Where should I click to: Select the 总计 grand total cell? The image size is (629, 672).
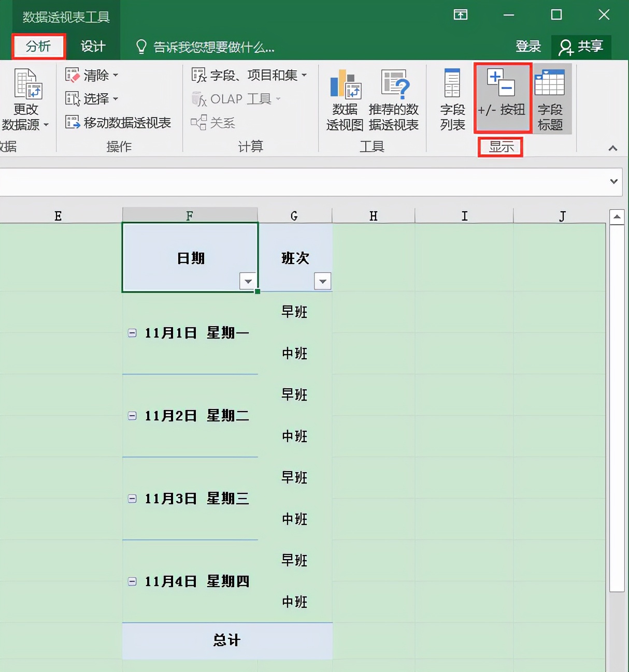click(227, 640)
